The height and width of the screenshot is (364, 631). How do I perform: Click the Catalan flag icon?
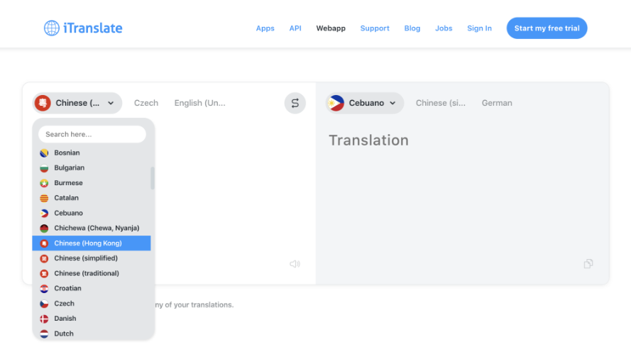tap(44, 198)
